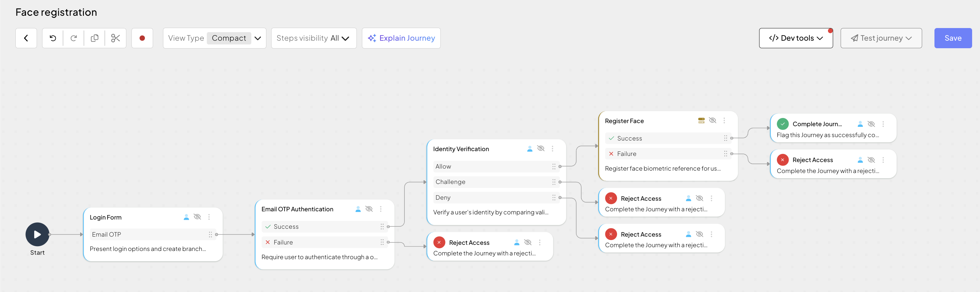Click the user icon on Email OTP Authentication

click(x=358, y=209)
